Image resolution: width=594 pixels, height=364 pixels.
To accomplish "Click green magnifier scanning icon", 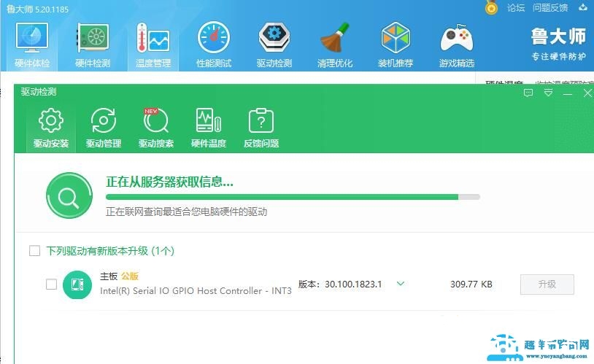I will pos(69,195).
